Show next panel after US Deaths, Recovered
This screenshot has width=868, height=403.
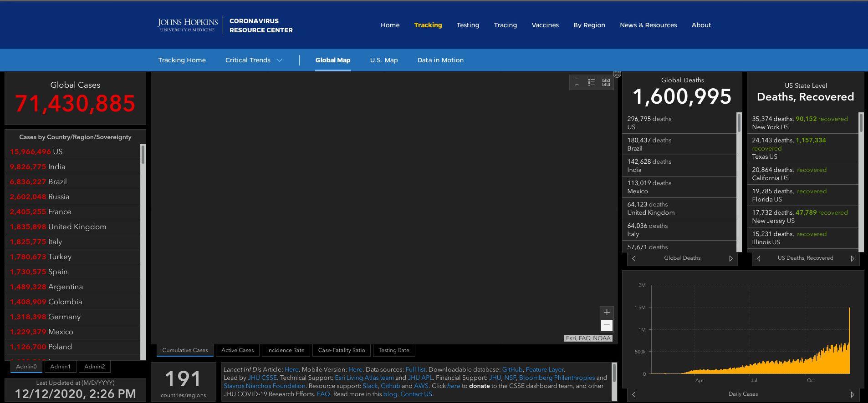(x=853, y=258)
